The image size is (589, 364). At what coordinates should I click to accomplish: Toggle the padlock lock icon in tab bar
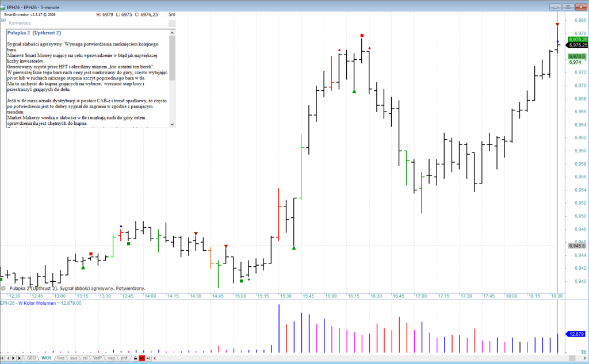(x=135, y=358)
